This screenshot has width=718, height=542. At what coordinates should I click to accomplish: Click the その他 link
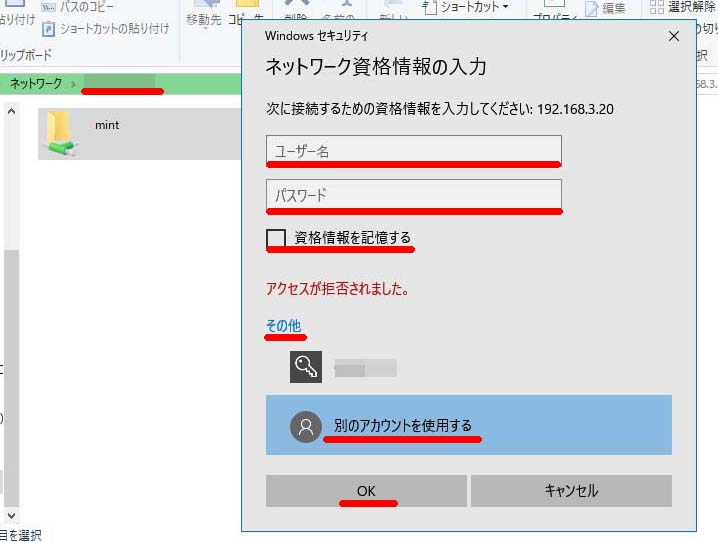283,326
